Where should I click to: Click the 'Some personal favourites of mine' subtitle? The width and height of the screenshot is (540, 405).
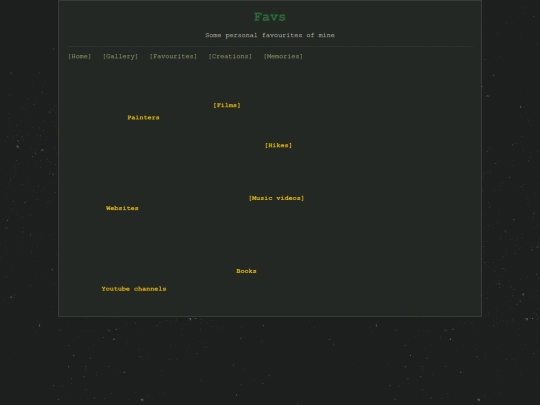click(x=270, y=35)
